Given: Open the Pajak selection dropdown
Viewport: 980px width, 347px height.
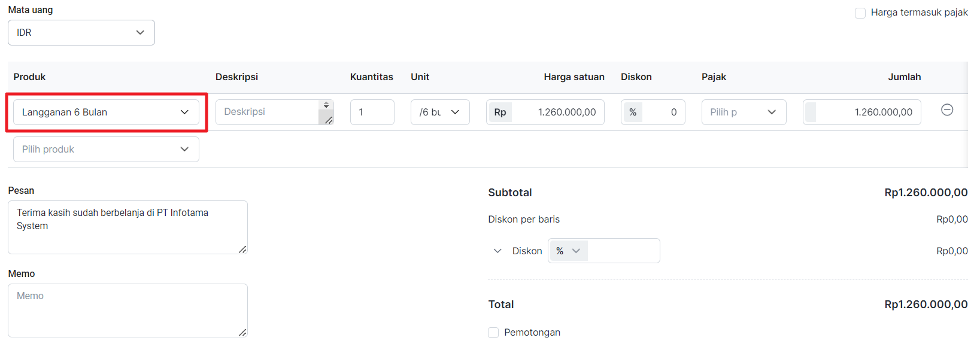Looking at the screenshot, I should (744, 112).
